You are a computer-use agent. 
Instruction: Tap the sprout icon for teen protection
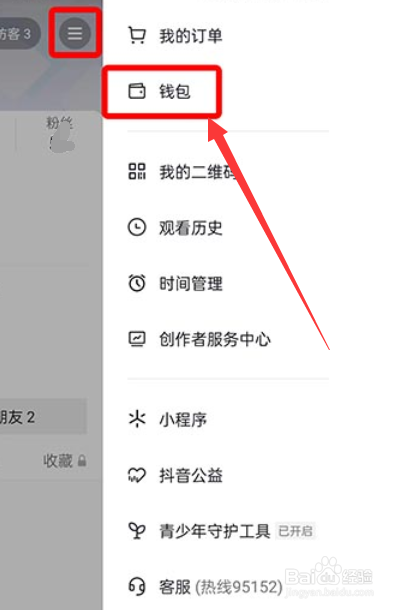pyautogui.click(x=137, y=531)
